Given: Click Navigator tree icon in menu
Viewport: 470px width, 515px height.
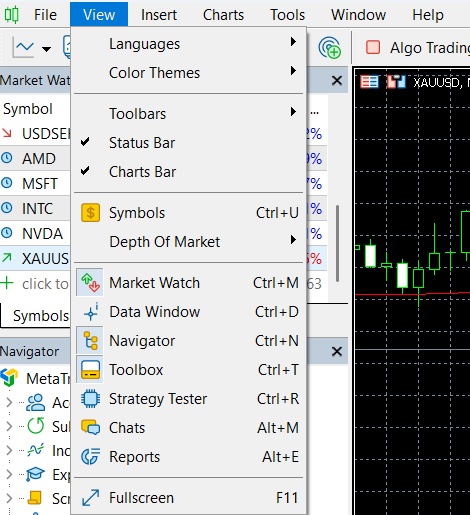Looking at the screenshot, I should 90,340.
